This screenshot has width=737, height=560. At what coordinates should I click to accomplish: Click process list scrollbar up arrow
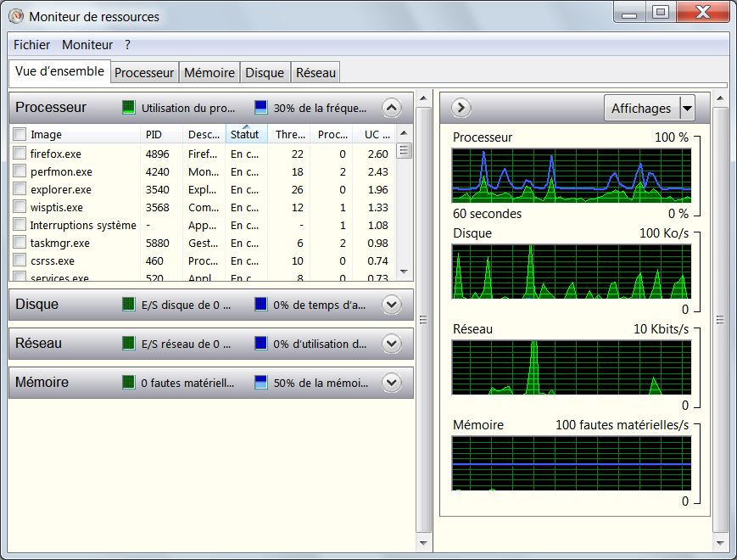click(x=404, y=133)
